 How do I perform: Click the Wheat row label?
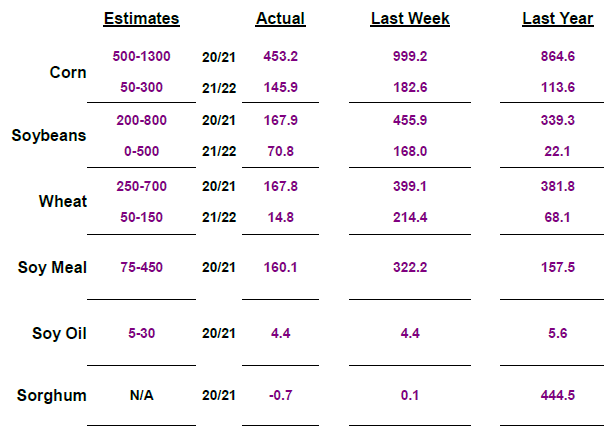click(63, 201)
